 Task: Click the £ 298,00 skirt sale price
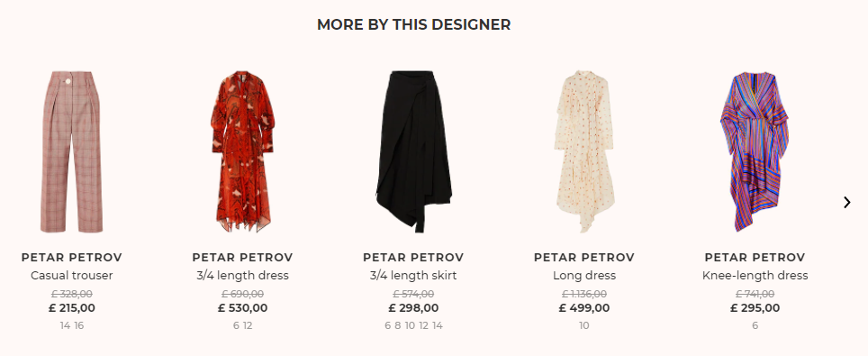(x=413, y=307)
